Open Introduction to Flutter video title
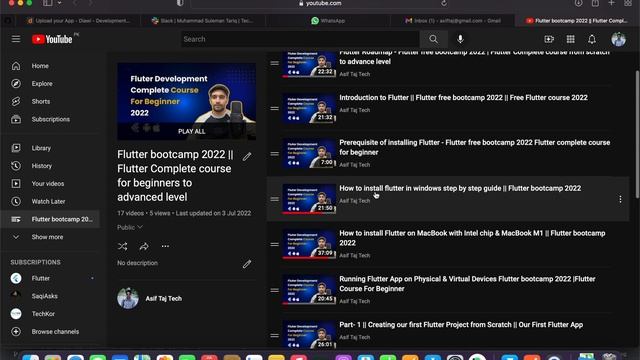640x360 pixels. pyautogui.click(x=463, y=98)
